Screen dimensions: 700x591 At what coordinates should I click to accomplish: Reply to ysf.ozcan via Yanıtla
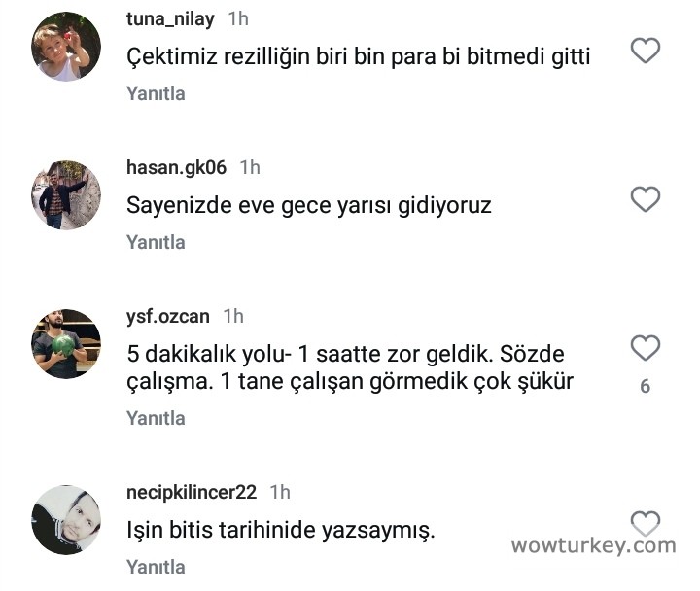(x=156, y=418)
